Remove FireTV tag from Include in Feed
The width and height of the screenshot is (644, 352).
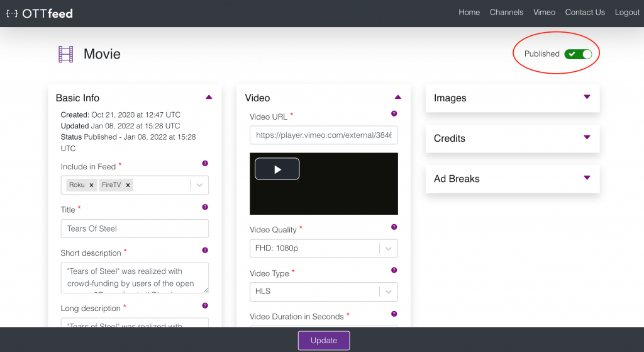128,185
